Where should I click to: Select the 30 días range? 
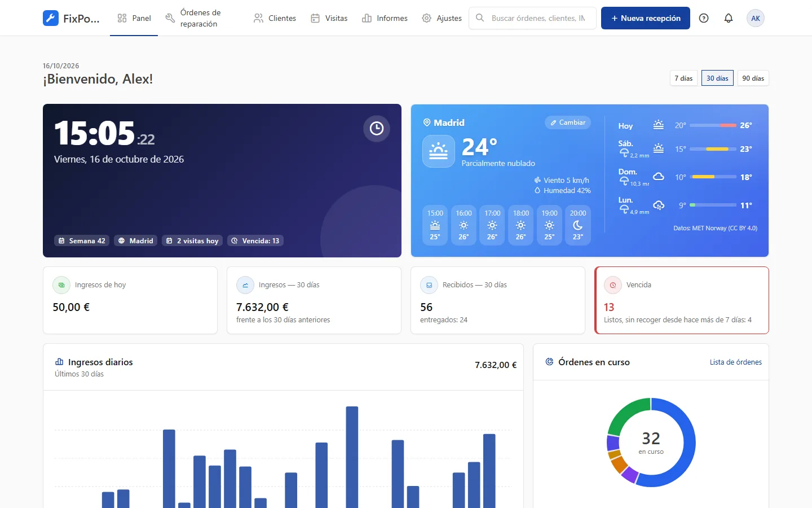point(717,78)
